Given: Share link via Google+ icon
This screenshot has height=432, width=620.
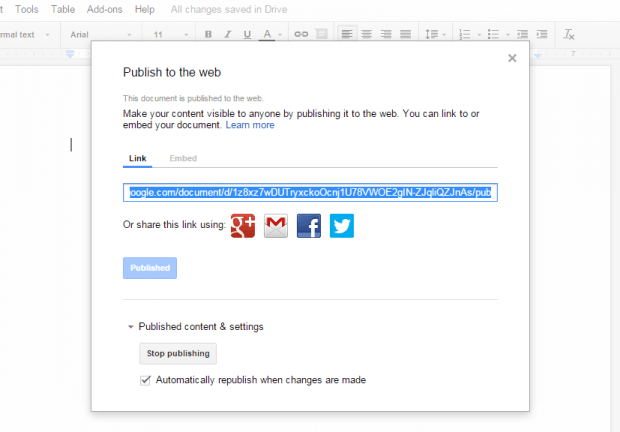Looking at the screenshot, I should pyautogui.click(x=243, y=226).
